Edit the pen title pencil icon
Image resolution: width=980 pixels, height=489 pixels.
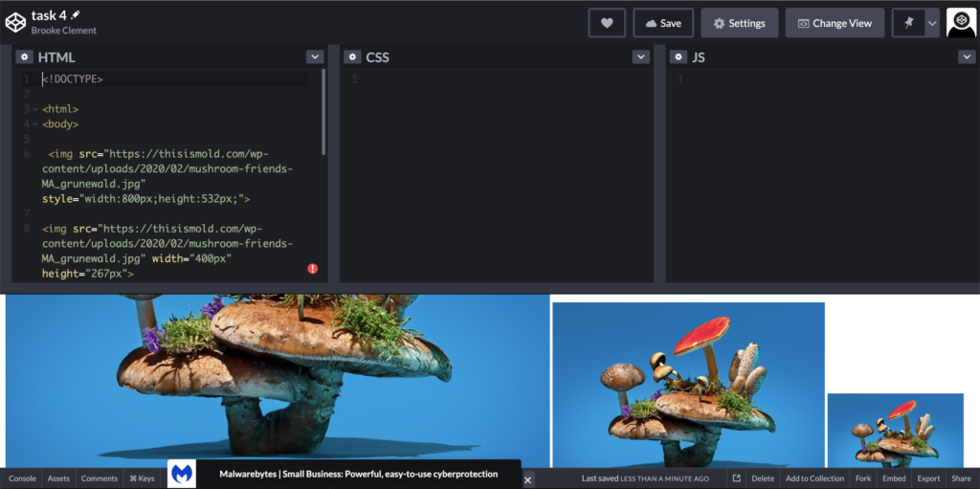point(76,15)
